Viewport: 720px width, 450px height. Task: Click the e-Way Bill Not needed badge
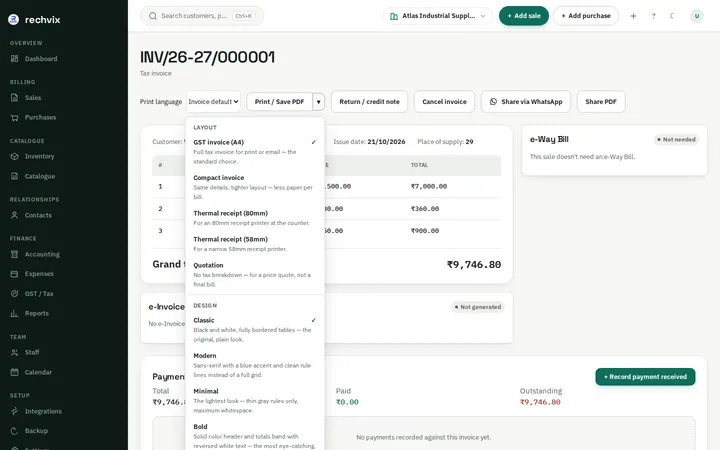(676, 140)
